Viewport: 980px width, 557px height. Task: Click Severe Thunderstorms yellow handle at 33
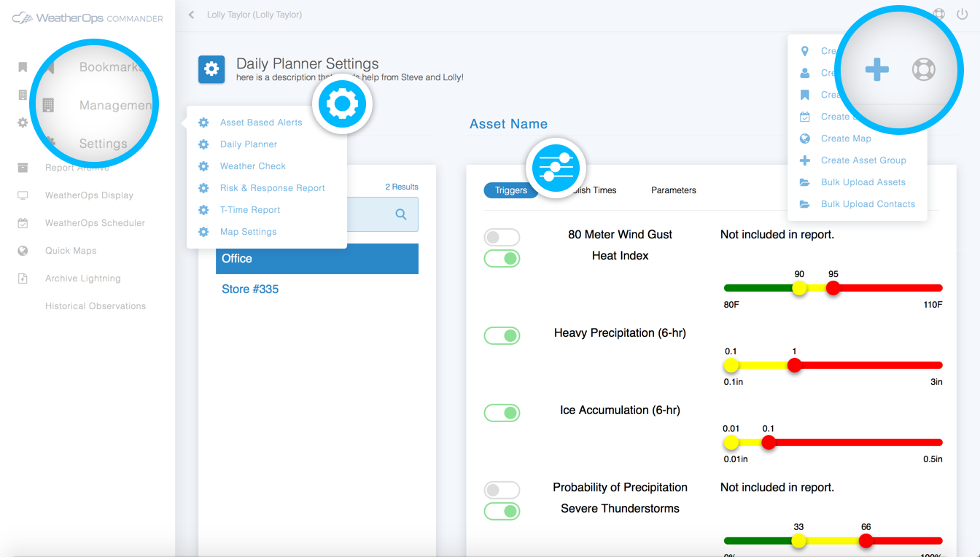click(799, 541)
